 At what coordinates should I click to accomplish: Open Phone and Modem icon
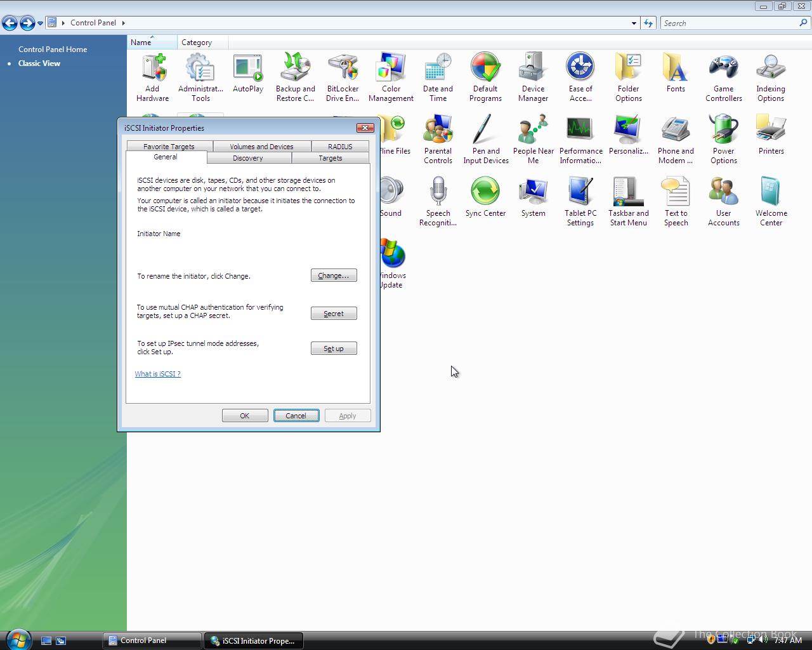click(x=676, y=140)
